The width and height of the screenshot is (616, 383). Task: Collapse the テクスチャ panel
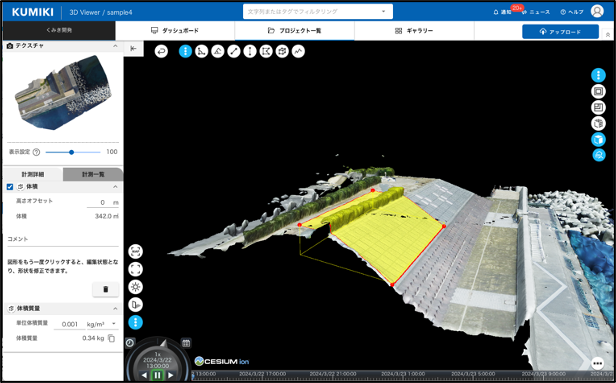115,46
